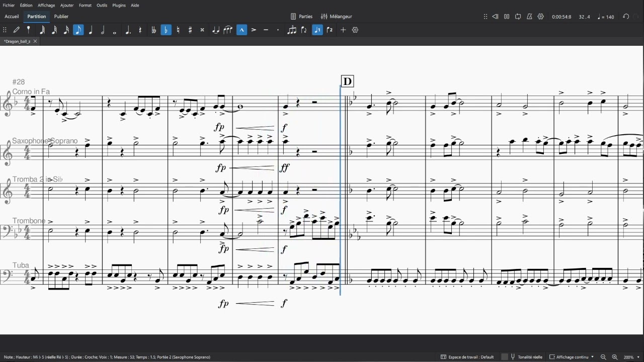This screenshot has width=644, height=362.
Task: Apply double flat accidental
Action: (154, 30)
